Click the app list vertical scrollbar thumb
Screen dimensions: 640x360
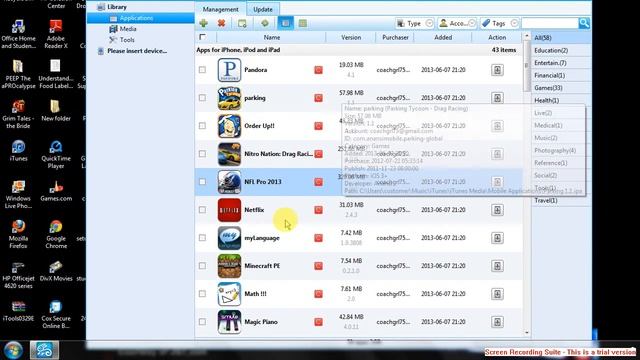coord(527,65)
